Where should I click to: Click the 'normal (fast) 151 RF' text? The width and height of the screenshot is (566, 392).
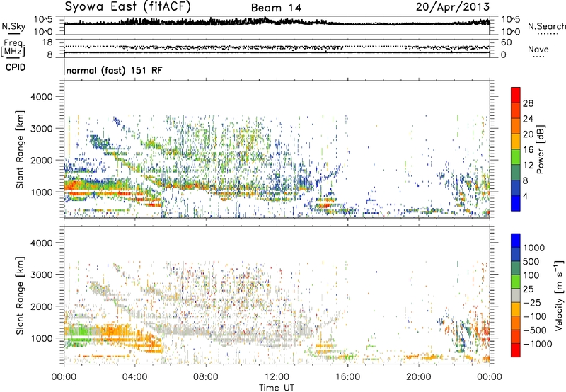114,70
